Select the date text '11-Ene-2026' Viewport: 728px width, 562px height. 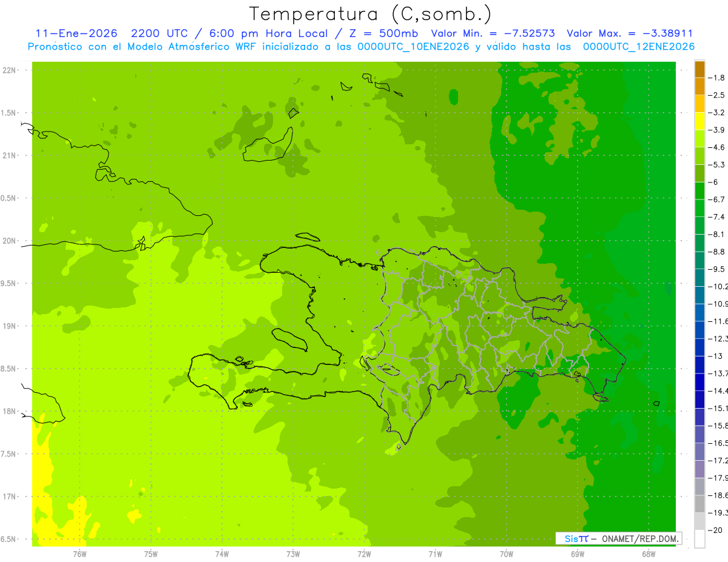coord(76,33)
